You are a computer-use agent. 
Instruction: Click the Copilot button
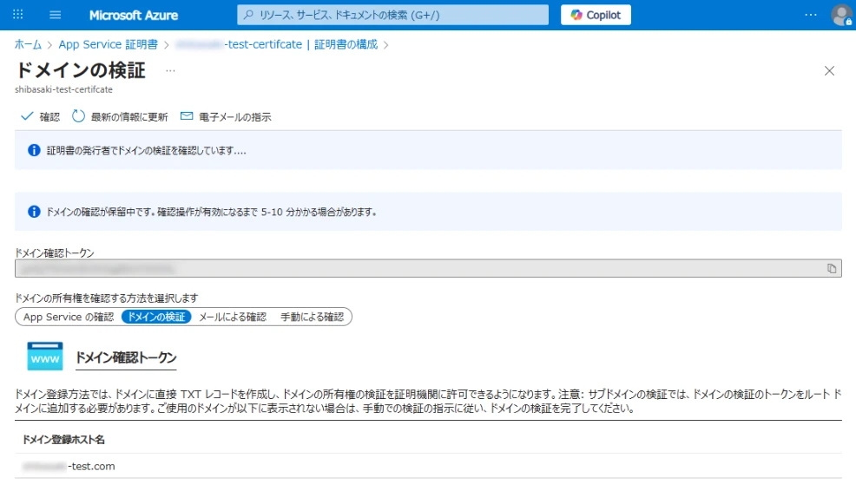(596, 15)
